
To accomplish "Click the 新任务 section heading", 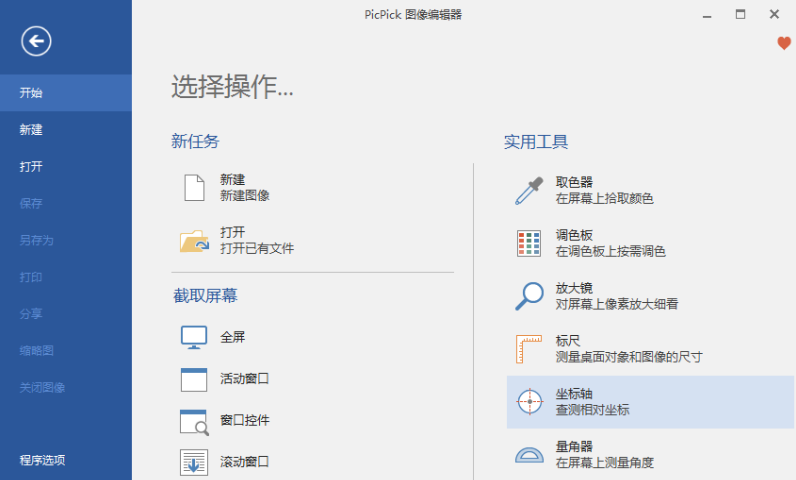I will click(x=195, y=141).
